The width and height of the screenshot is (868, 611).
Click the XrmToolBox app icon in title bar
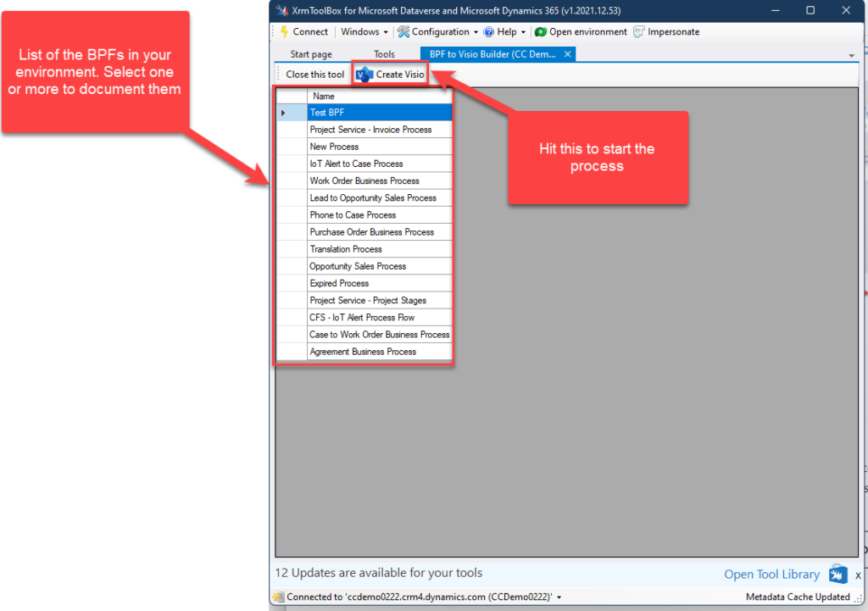tap(282, 10)
